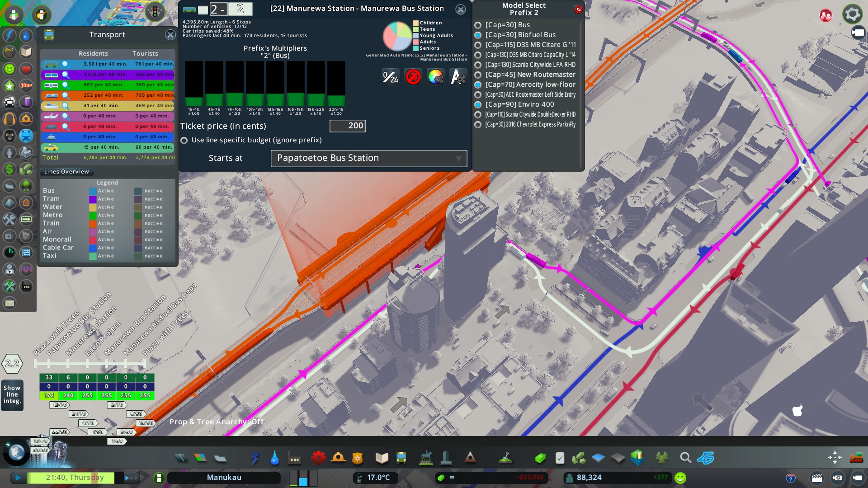Image resolution: width=868 pixels, height=488 pixels.
Task: Open the line number 2 field
Action: coord(240,9)
